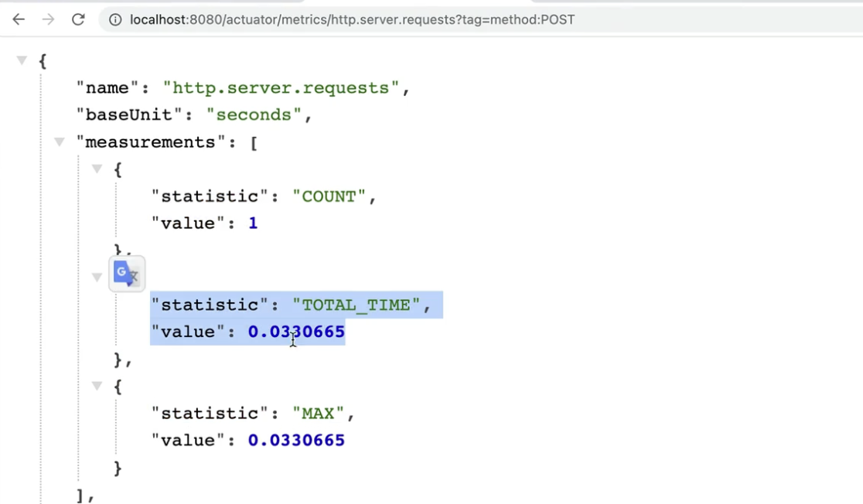This screenshot has height=504, width=863.
Task: Collapse the MAX measurement object triangle
Action: tap(97, 386)
